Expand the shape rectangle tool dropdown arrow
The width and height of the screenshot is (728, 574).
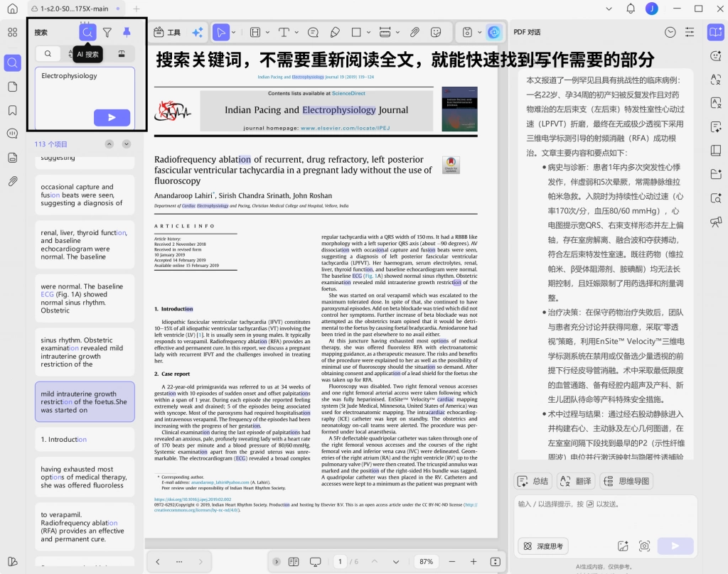click(369, 32)
